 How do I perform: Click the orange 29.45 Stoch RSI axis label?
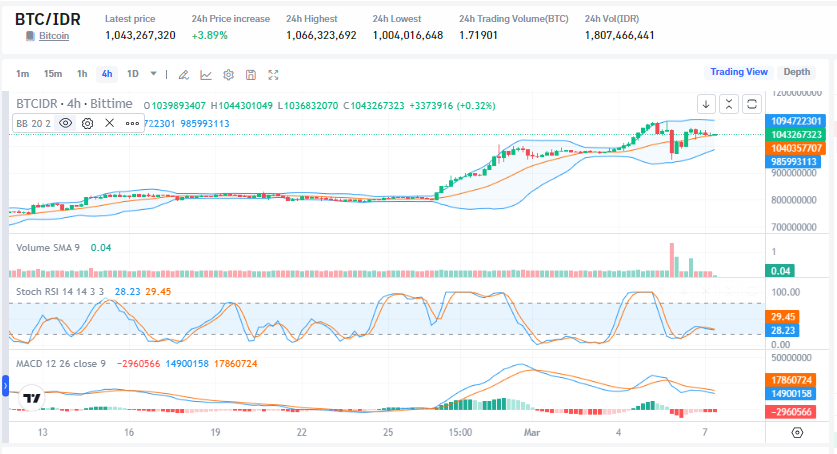click(x=782, y=317)
